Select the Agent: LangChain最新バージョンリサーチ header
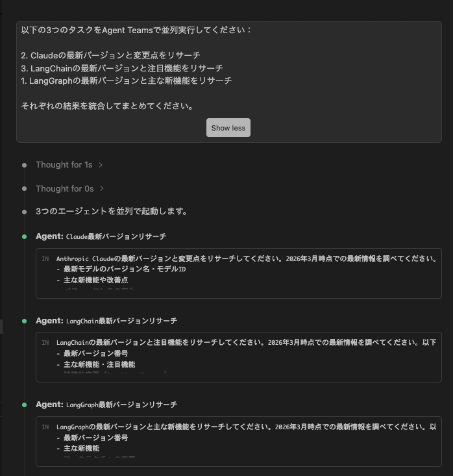Screen dimensions: 453x476 click(106, 321)
